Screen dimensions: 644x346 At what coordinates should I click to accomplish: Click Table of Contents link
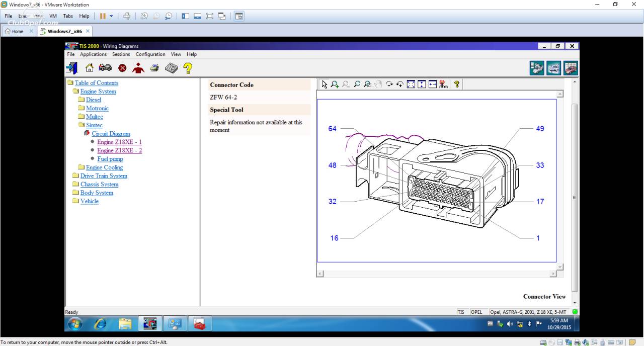coord(97,83)
